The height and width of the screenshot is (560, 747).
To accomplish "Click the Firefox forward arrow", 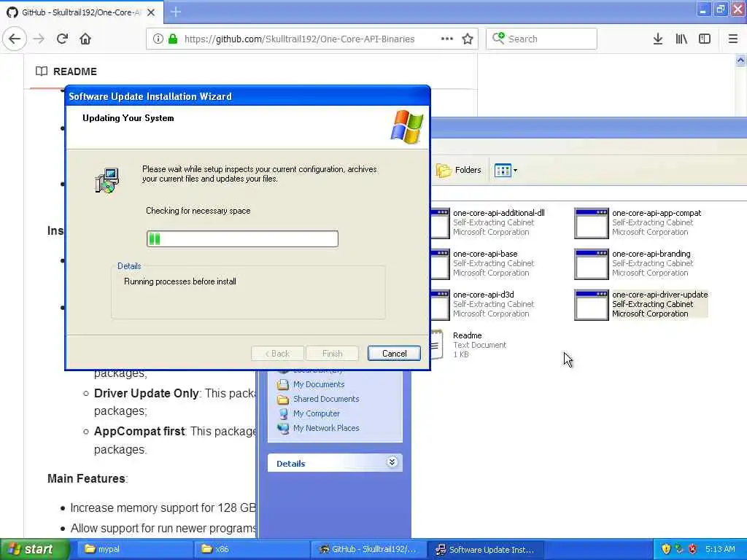I will [x=39, y=39].
